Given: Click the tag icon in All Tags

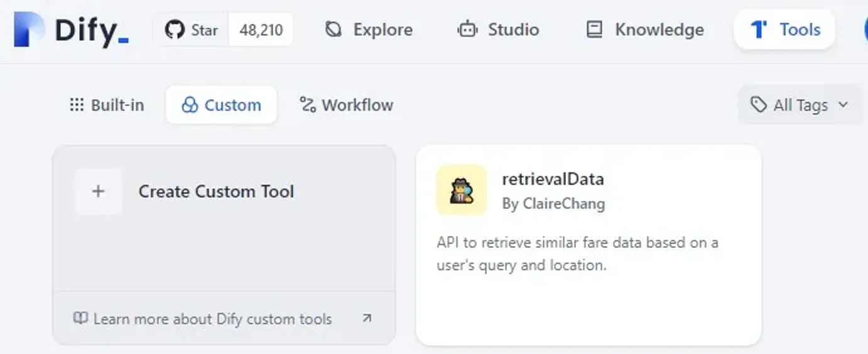Looking at the screenshot, I should tap(759, 105).
